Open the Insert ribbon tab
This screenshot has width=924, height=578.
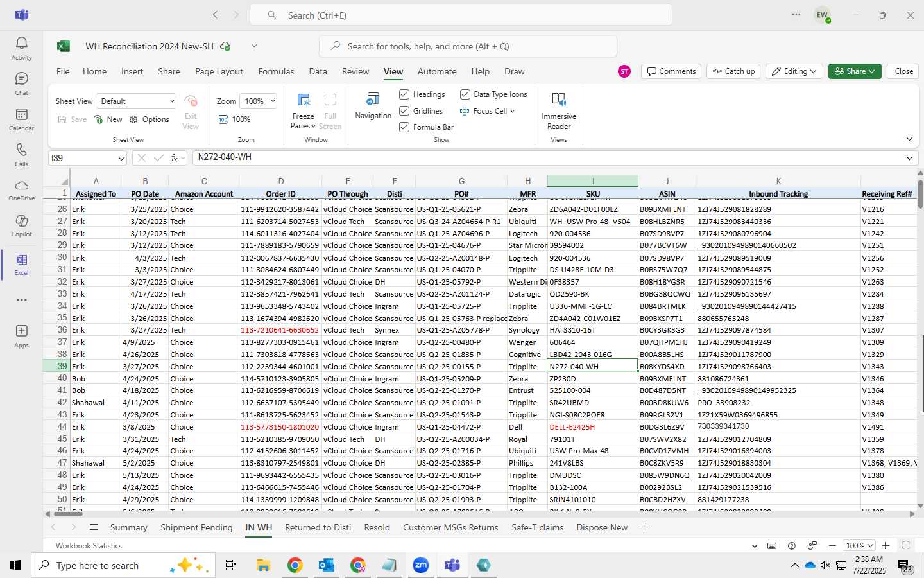point(132,71)
